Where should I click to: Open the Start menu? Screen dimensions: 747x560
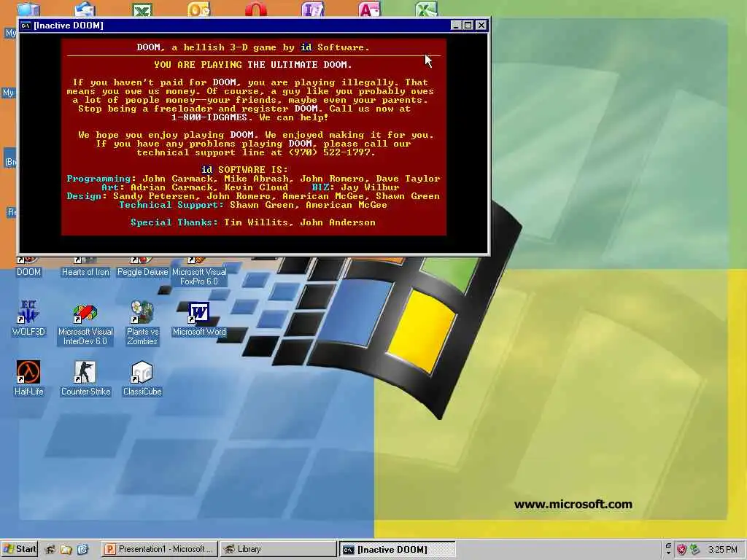click(20, 549)
